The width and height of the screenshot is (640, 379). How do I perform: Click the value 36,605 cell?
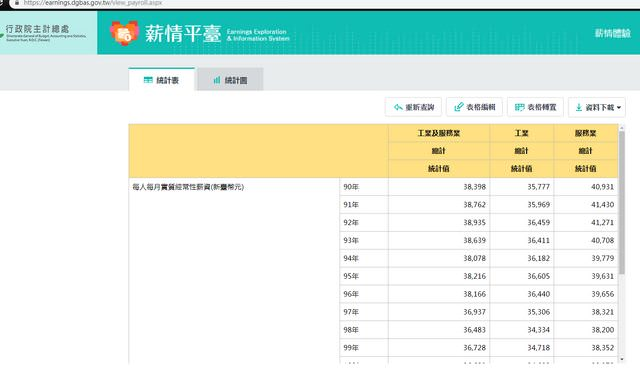tap(522, 276)
